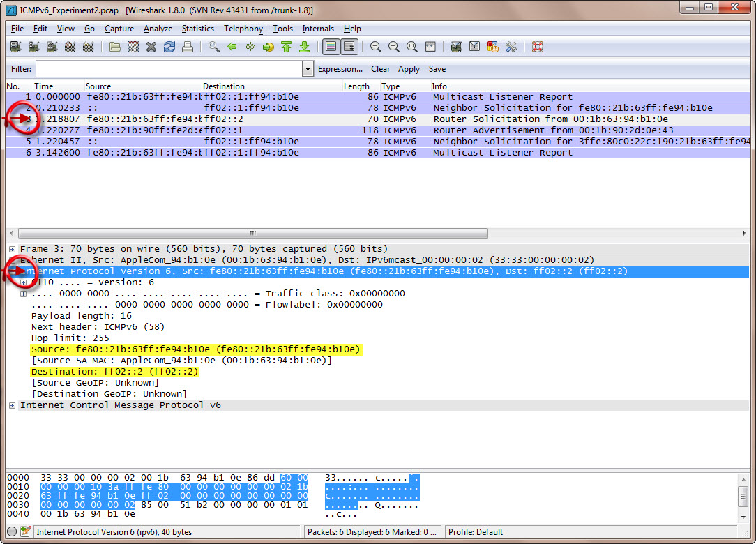Expand the Frame 3 tree node
Viewport: 756px width, 544px height.
[13, 249]
